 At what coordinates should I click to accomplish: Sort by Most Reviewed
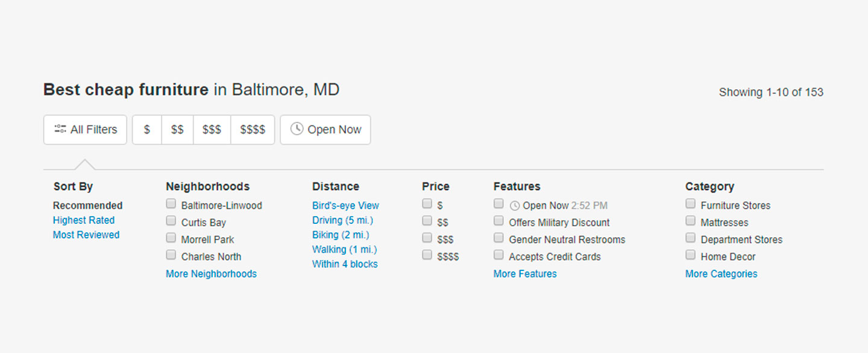point(86,235)
